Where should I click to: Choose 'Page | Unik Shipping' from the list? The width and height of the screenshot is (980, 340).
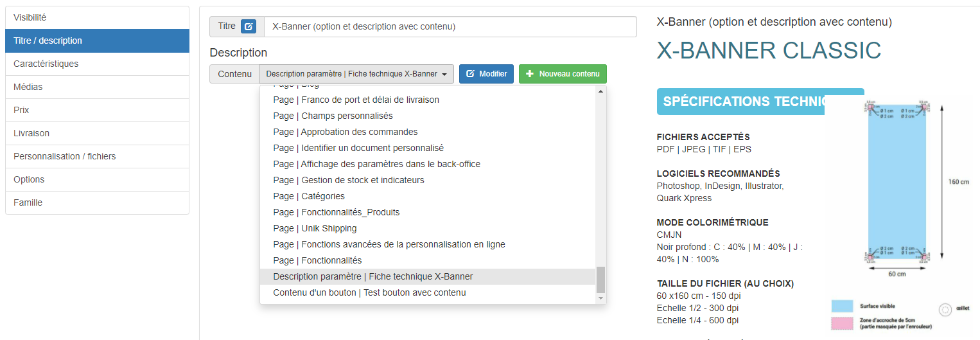click(x=315, y=228)
